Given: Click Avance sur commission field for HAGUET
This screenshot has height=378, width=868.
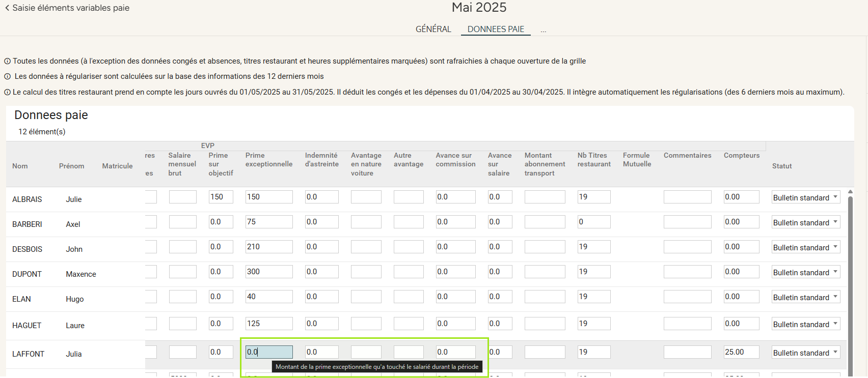Looking at the screenshot, I should [455, 324].
